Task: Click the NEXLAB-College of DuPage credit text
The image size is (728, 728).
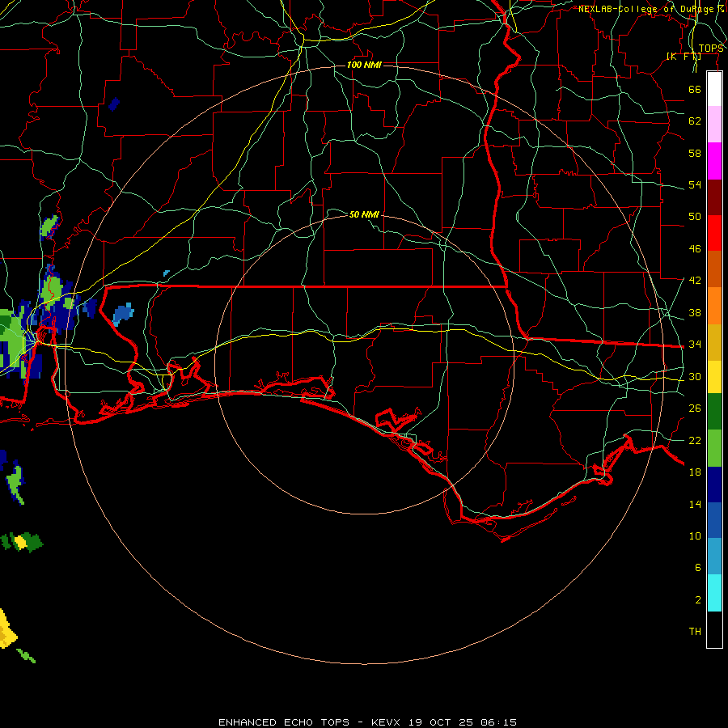Action: [x=651, y=9]
